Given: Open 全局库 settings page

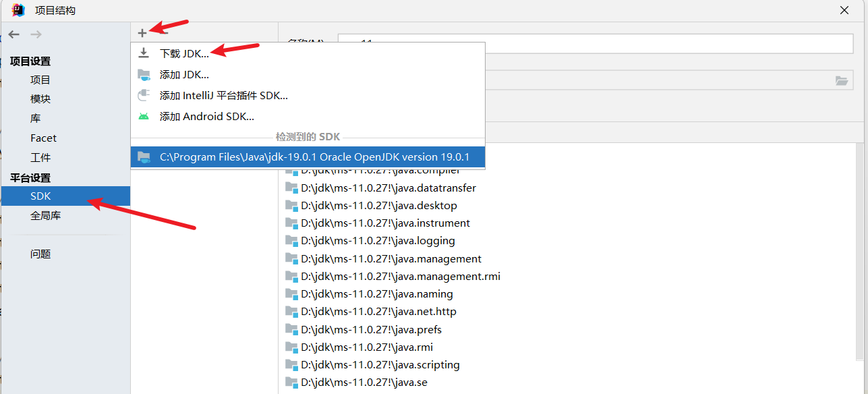Looking at the screenshot, I should point(45,216).
